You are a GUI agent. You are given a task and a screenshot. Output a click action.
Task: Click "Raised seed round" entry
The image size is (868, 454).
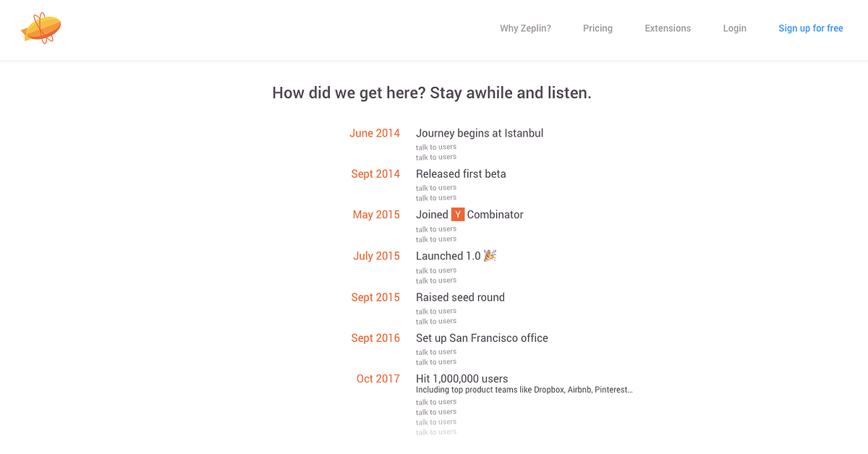pos(460,297)
